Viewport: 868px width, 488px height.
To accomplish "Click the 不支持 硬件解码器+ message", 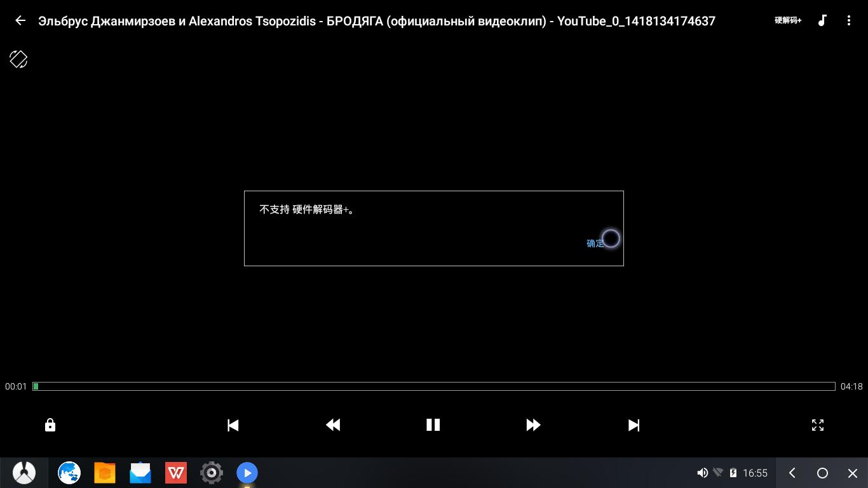I will (x=308, y=210).
